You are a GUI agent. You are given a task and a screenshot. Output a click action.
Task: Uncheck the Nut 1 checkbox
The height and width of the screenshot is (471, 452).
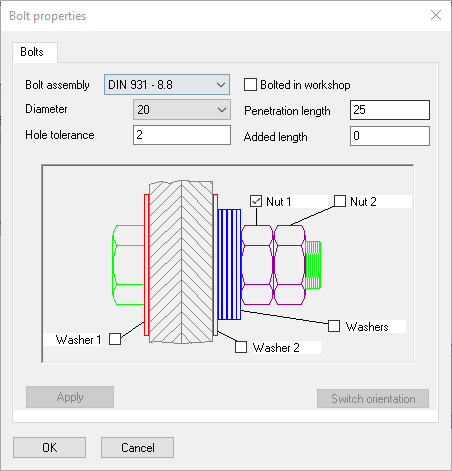256,201
